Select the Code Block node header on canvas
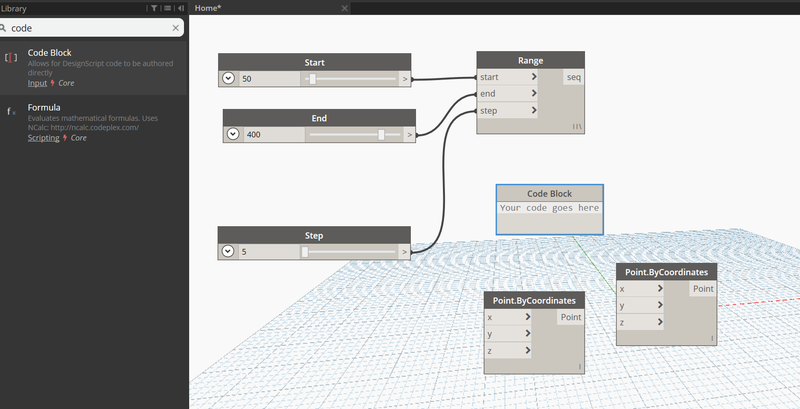 click(549, 193)
